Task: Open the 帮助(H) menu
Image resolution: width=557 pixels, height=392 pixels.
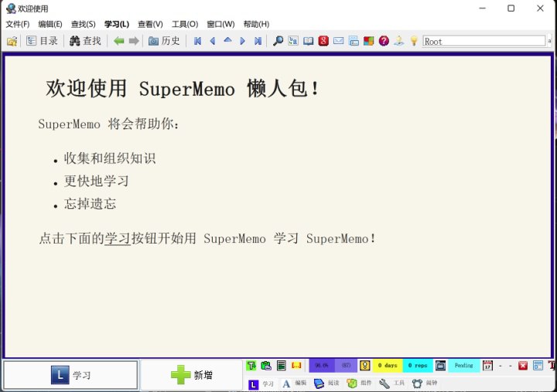Action: point(256,24)
